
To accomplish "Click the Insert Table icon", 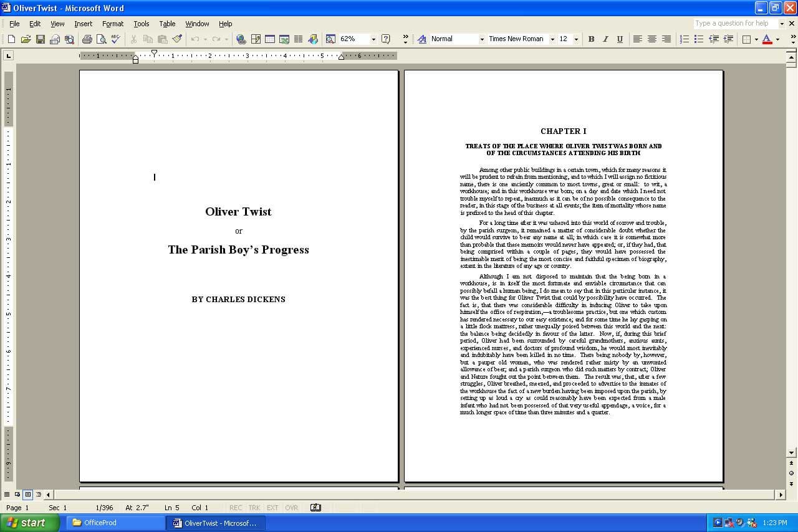I will pyautogui.click(x=270, y=39).
